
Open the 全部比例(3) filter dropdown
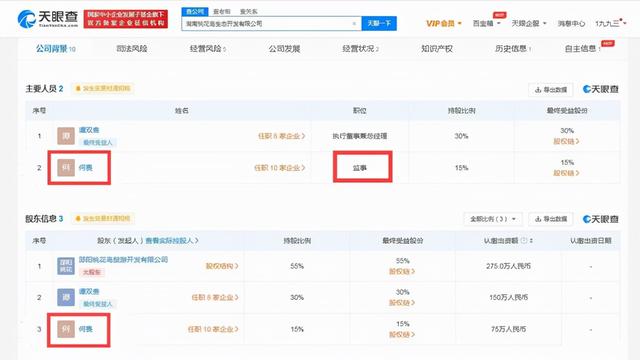pyautogui.click(x=493, y=219)
